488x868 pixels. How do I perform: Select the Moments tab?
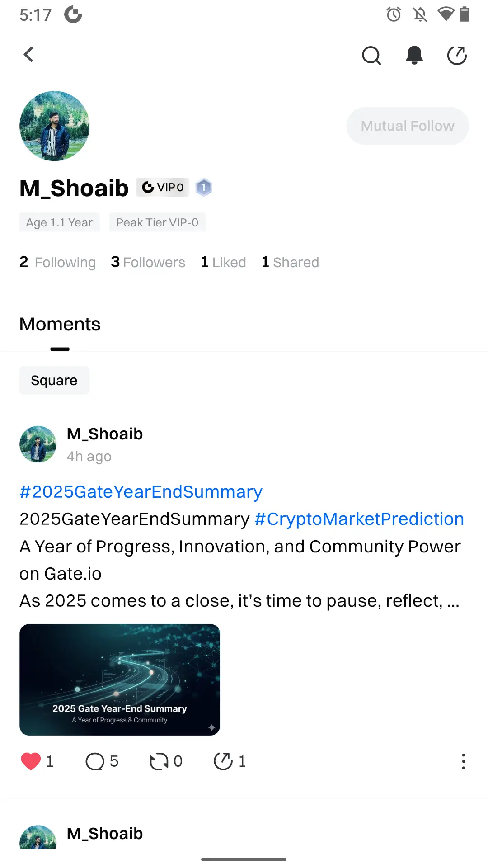point(60,325)
